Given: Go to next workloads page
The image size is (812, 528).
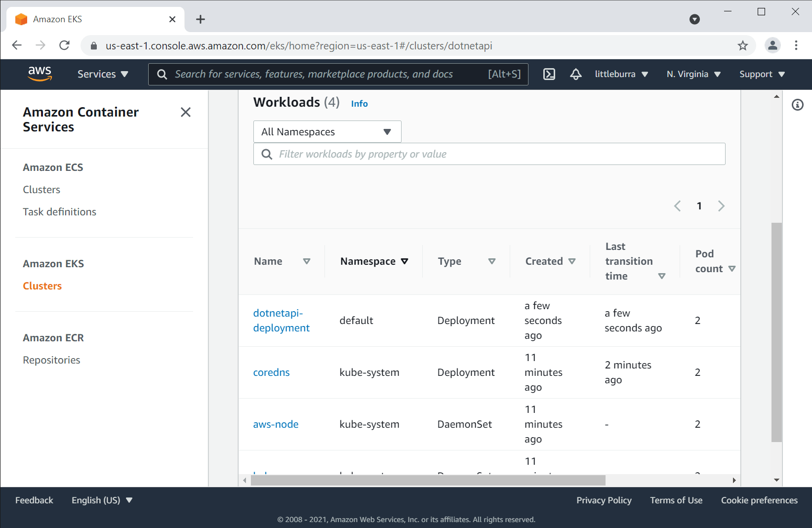Looking at the screenshot, I should [721, 206].
